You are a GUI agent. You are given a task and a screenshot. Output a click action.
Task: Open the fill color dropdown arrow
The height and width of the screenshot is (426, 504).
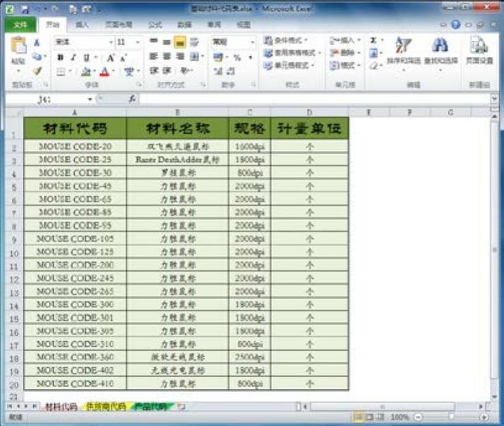(x=95, y=71)
